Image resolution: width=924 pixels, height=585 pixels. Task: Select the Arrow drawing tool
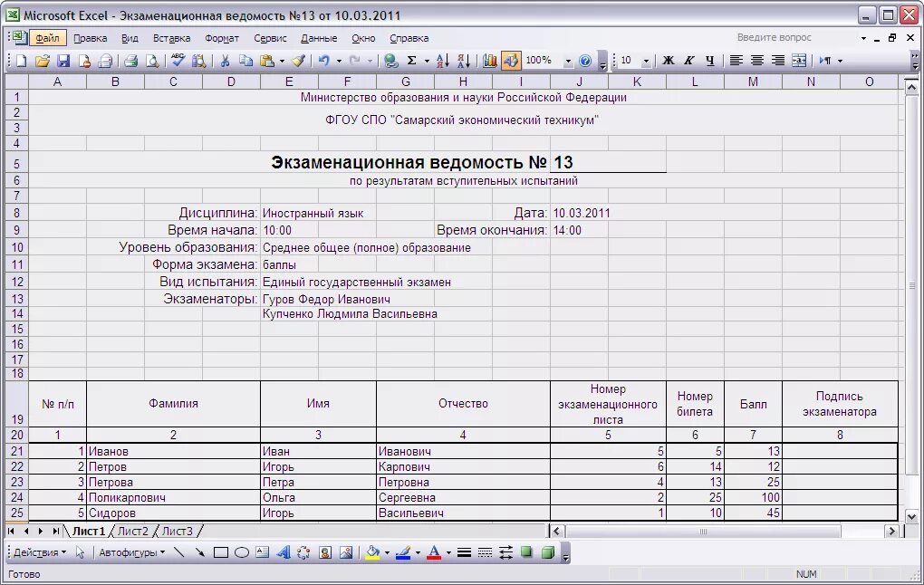click(200, 552)
